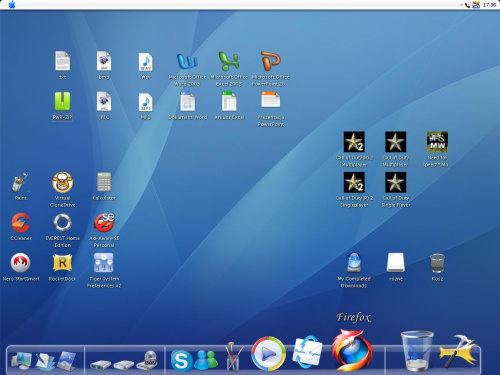This screenshot has height=375, width=500.
Task: Open My Completed Downloads folder icon
Action: point(354,263)
